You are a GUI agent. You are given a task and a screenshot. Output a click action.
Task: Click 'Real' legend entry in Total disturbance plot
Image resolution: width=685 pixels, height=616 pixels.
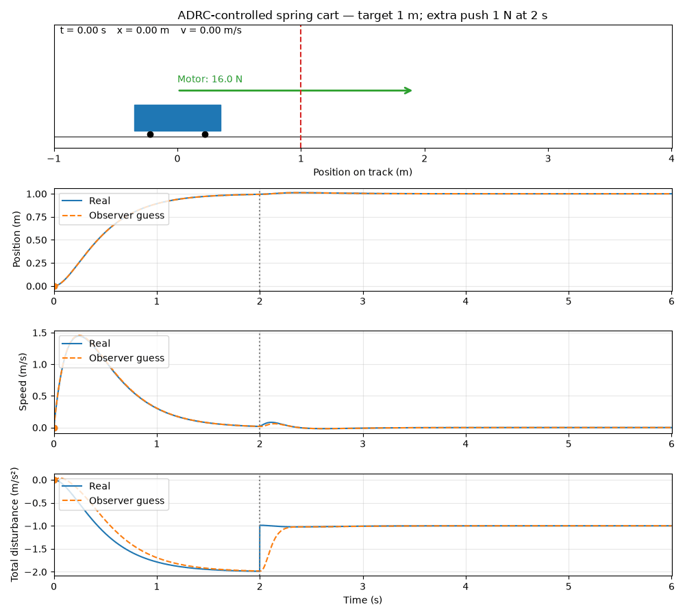point(86,486)
